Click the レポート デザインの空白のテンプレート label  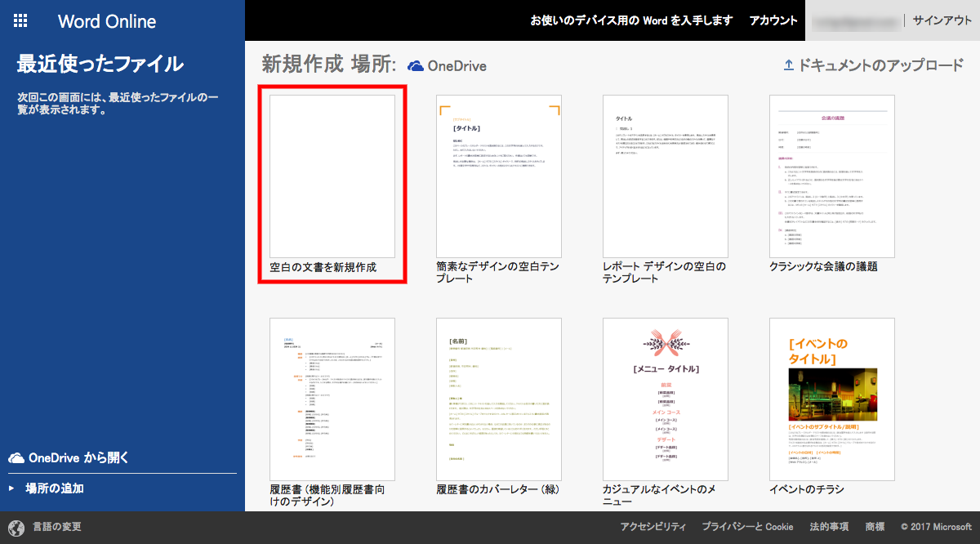(664, 272)
